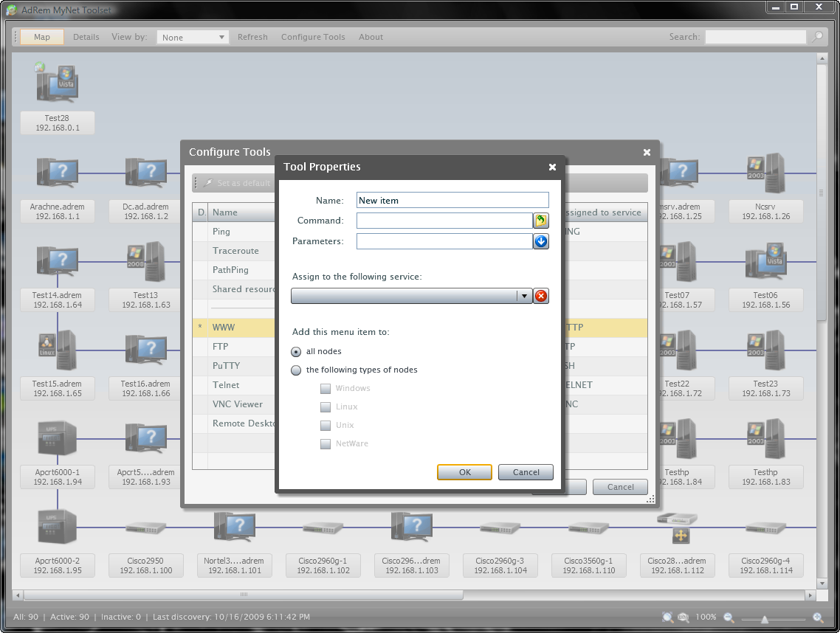
Task: Tick the Linux node type checkbox
Action: pyautogui.click(x=326, y=407)
